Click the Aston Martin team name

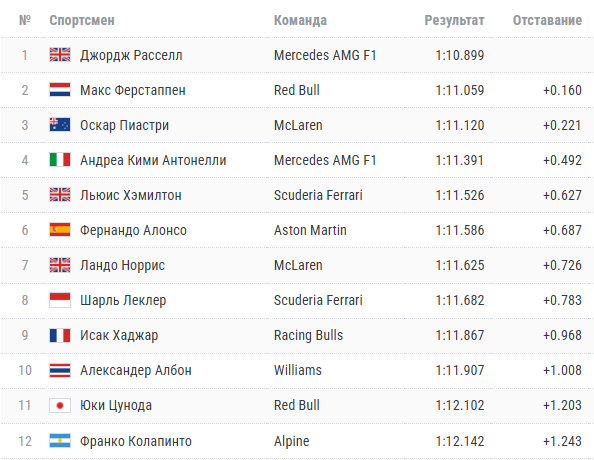point(310,230)
